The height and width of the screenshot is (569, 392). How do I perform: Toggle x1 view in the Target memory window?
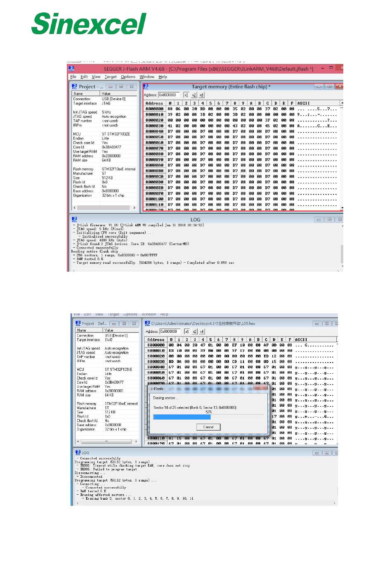186,95
